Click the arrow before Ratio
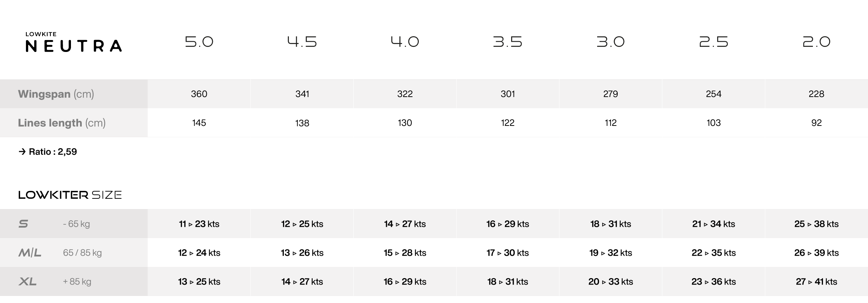 pos(22,152)
